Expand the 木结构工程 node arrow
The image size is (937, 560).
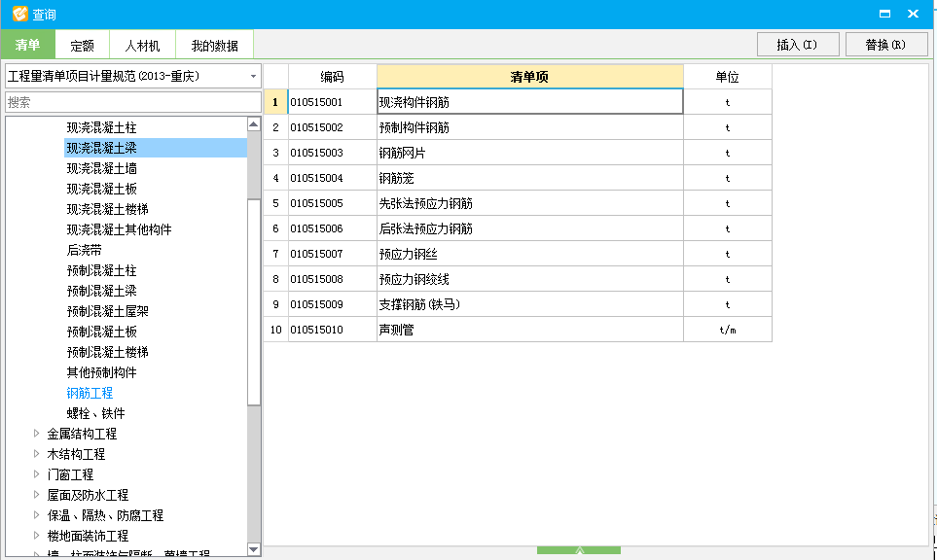tap(36, 454)
